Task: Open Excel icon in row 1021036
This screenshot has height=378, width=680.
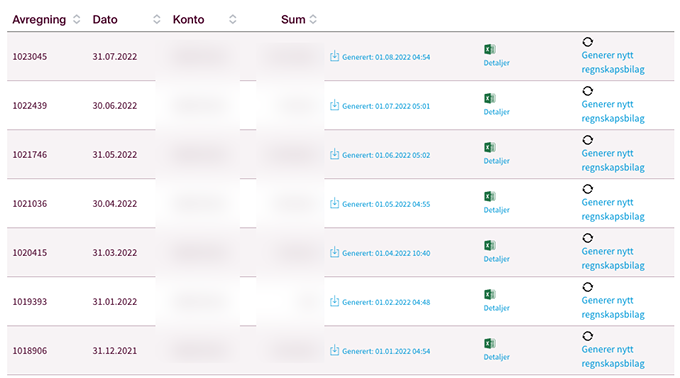Action: (490, 196)
